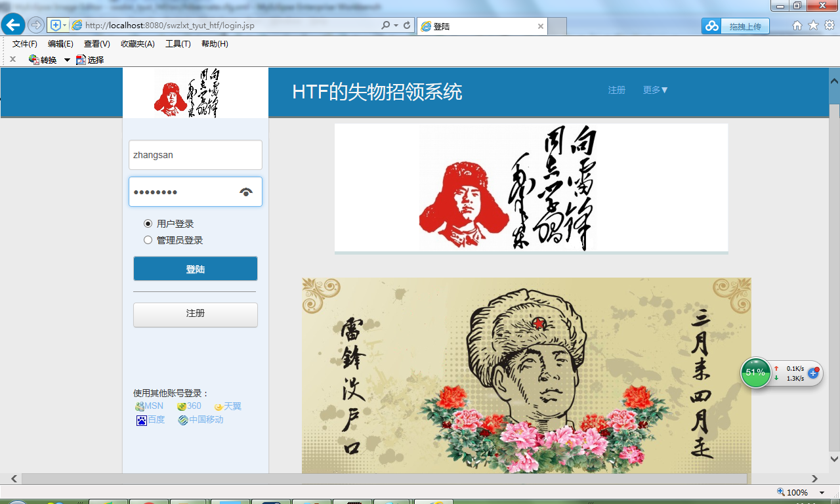Image resolution: width=840 pixels, height=504 pixels.
Task: Click the URL address bar
Action: tap(223, 26)
